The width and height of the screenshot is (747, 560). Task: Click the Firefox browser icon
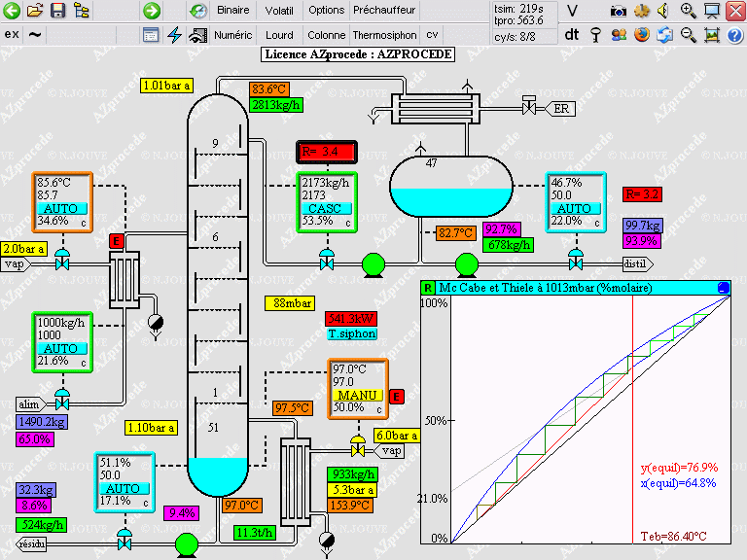pos(641,35)
